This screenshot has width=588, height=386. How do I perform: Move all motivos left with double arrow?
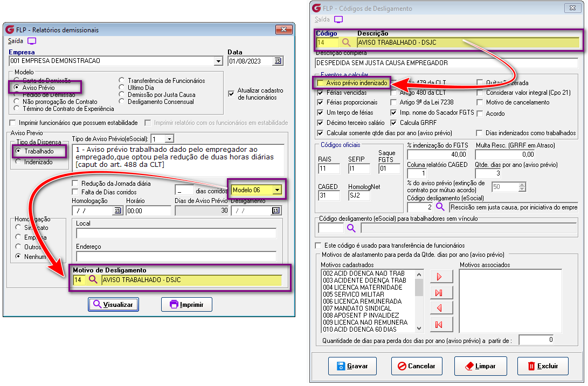pos(442,324)
